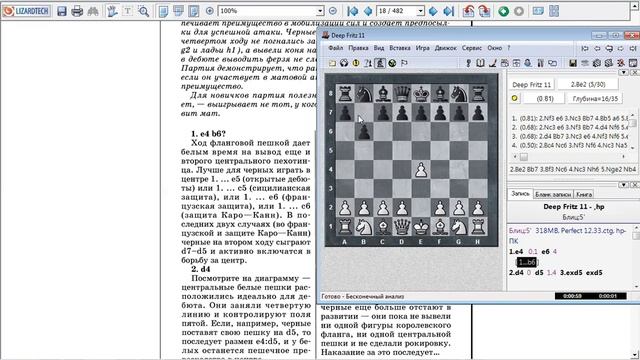This screenshot has height=360, width=640.
Task: Click the horizontal scrollbar of the engine lines
Action: click(569, 156)
